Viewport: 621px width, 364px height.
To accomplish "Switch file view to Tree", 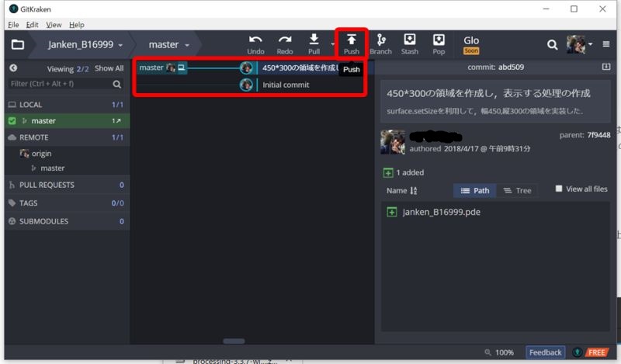I will [x=517, y=190].
